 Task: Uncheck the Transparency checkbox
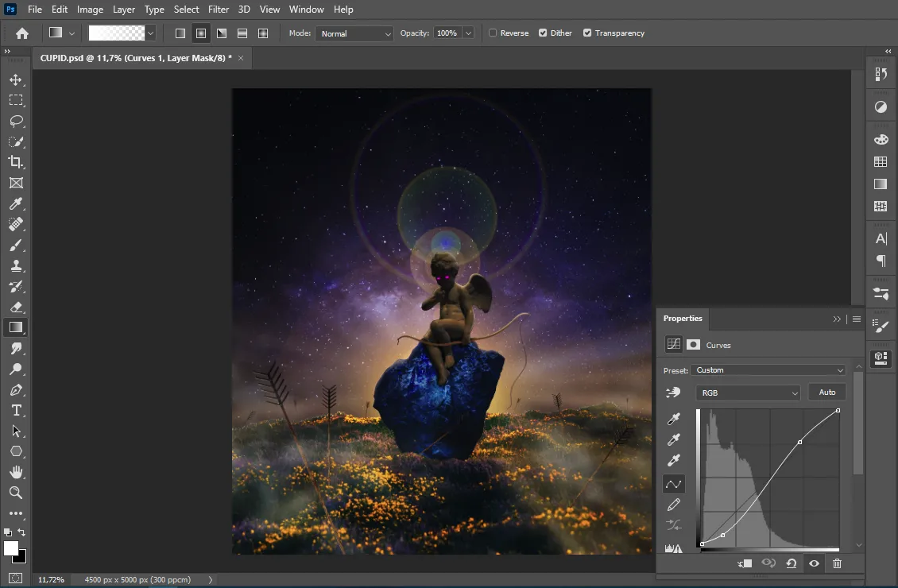point(587,33)
